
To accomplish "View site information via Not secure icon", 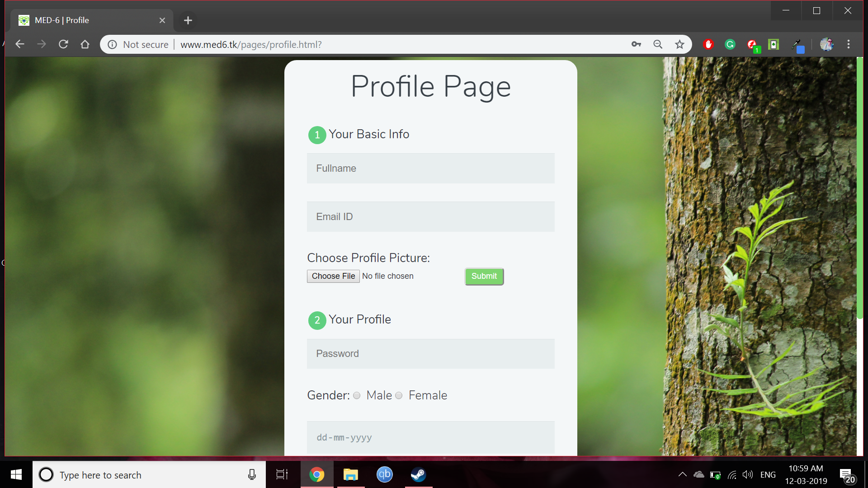I will coord(113,44).
